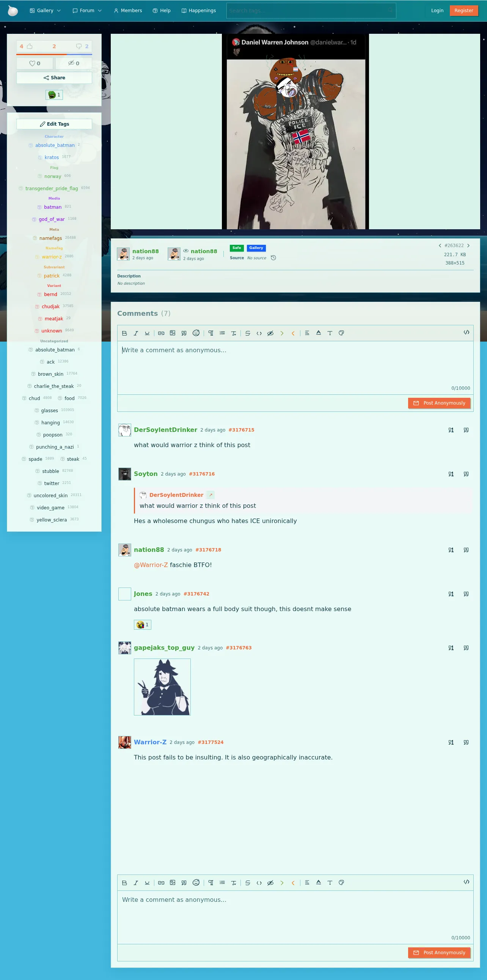Hide the post with the crossed-eye button
This screenshot has height=980, width=487.
[74, 63]
